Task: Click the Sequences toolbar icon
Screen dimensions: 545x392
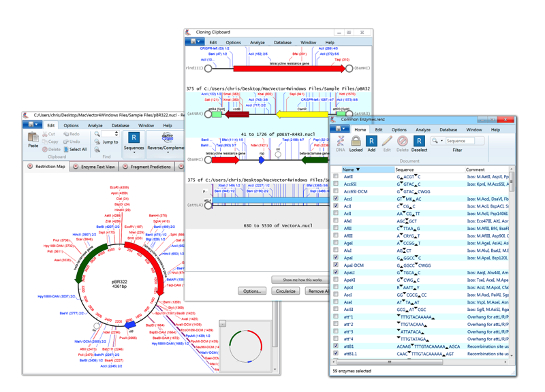Action: [x=134, y=137]
